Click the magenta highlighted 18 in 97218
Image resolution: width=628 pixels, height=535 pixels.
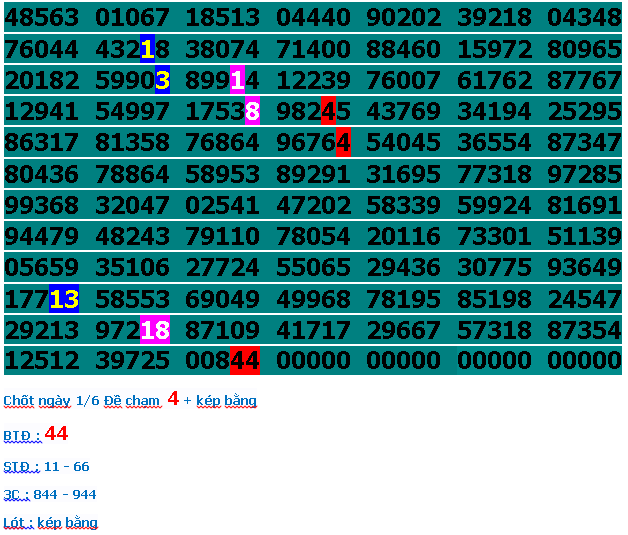(155, 330)
